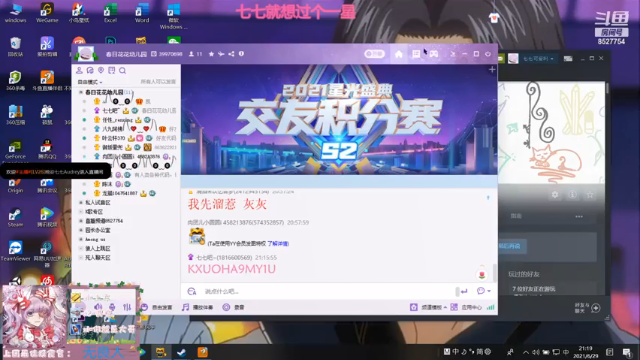This screenshot has width=640, height=360.
Task: Click the star favorite icon in YY header
Action: pos(211,54)
